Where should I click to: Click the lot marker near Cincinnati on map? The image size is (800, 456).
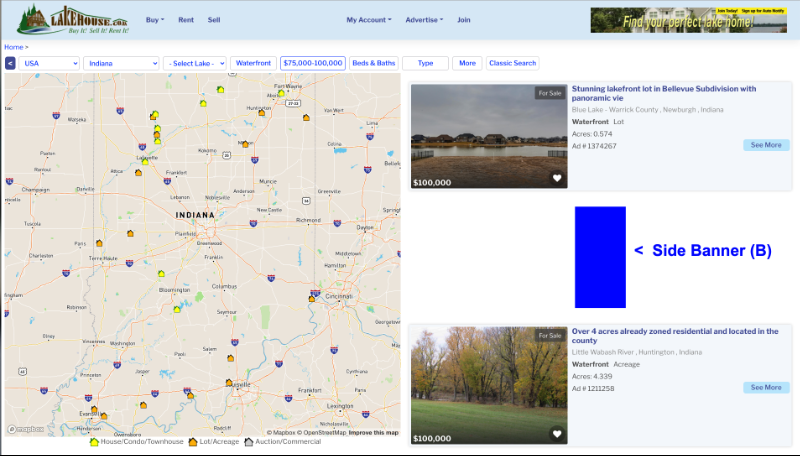(x=313, y=297)
